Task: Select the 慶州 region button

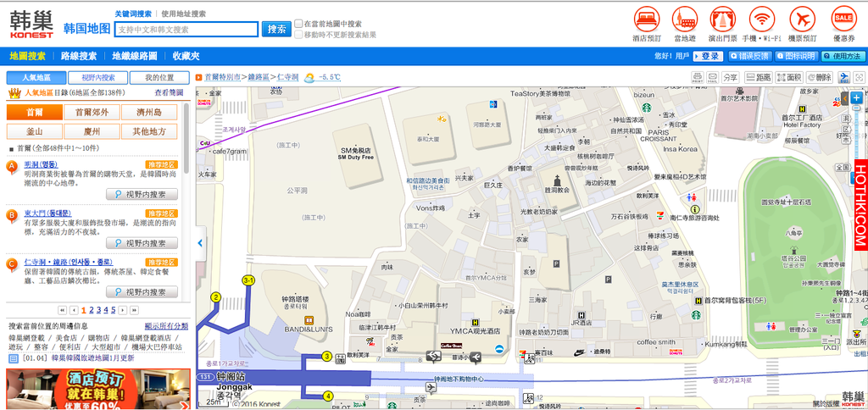Action: point(92,131)
